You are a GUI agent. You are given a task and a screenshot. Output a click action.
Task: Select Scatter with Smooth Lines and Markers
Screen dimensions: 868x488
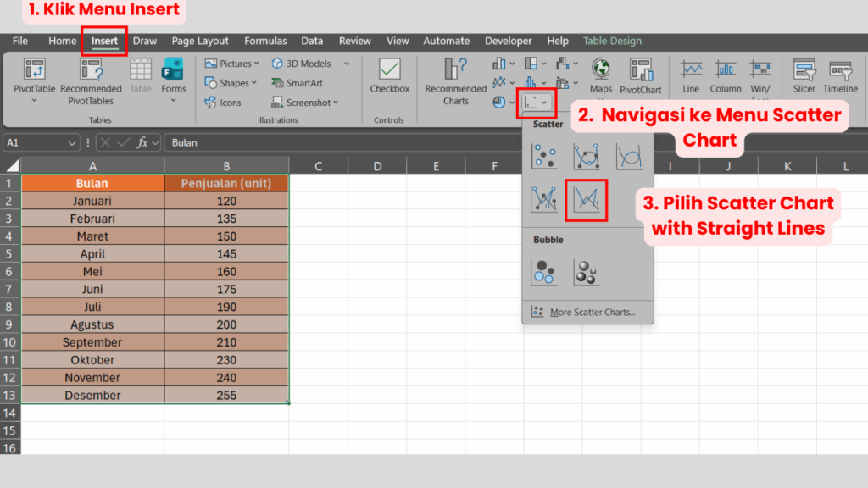point(586,155)
